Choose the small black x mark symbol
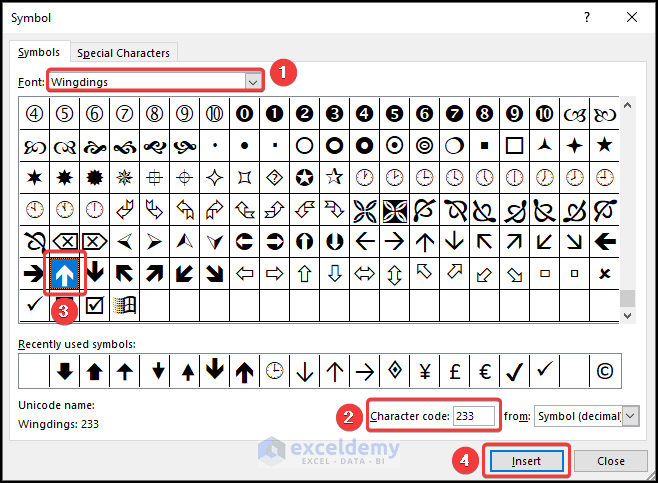658x483 pixels. click(604, 274)
